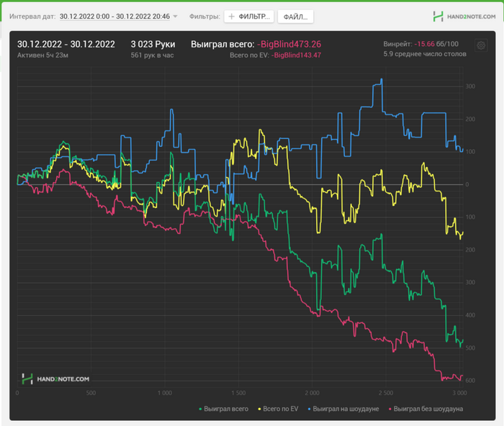Click the 30.12.2022 - 30.12.2022 chart header

(66, 45)
